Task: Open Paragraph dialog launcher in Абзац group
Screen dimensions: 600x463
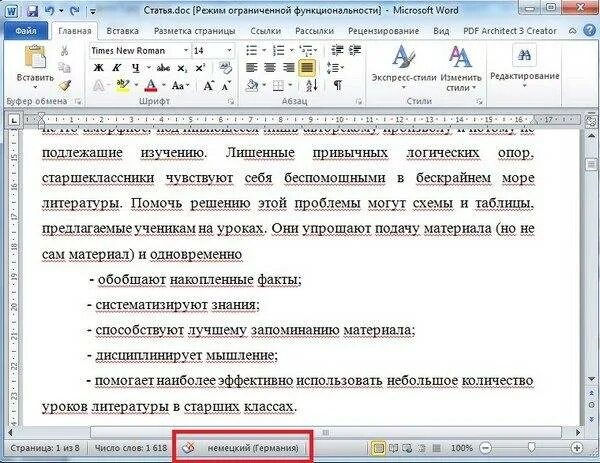Action: pyautogui.click(x=359, y=102)
